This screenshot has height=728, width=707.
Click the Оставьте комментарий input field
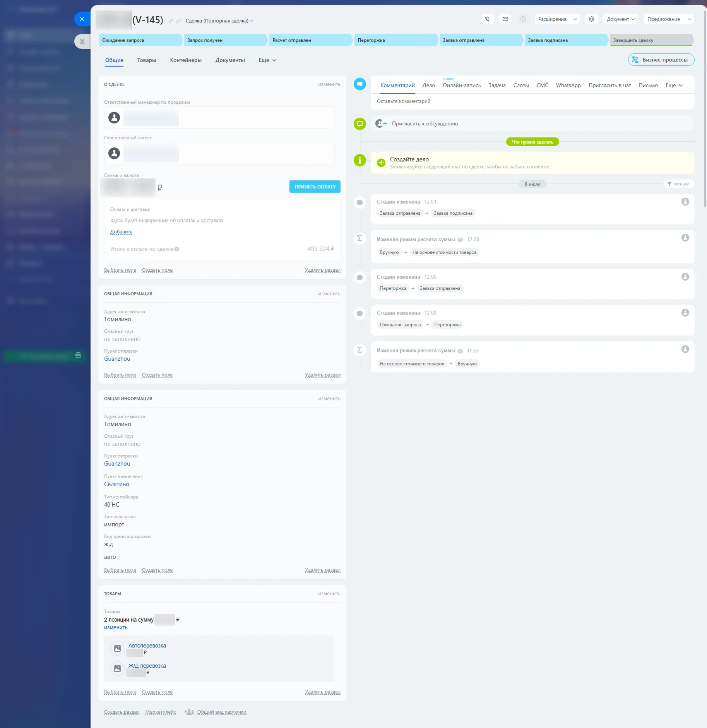coord(532,101)
